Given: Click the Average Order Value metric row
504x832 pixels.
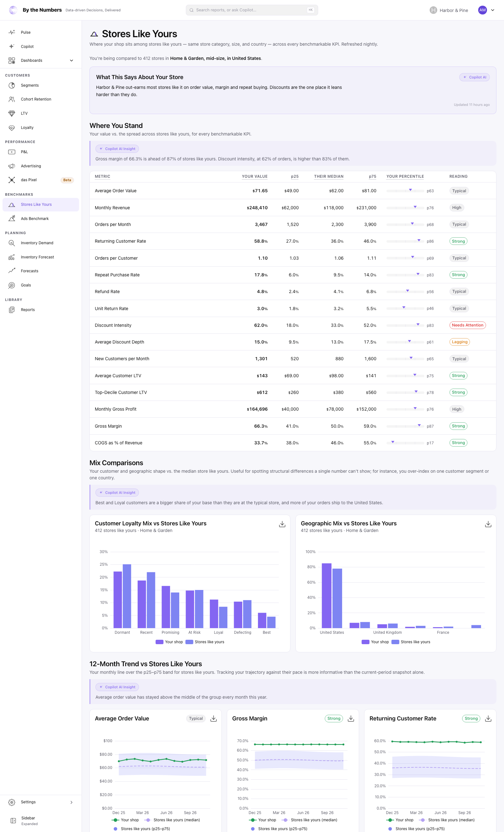Looking at the screenshot, I should tap(293, 191).
